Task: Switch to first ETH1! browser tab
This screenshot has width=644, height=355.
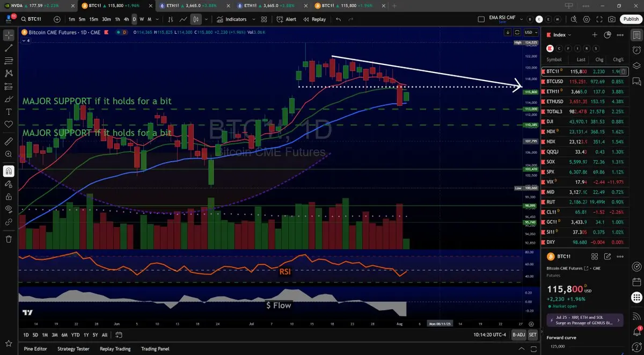Action: point(195,5)
